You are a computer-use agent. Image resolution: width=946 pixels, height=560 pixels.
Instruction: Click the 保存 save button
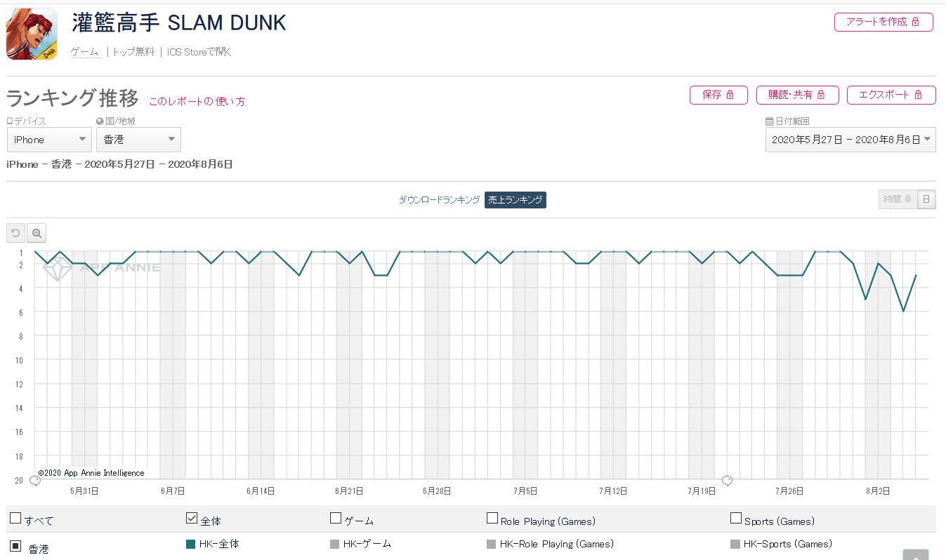point(718,95)
